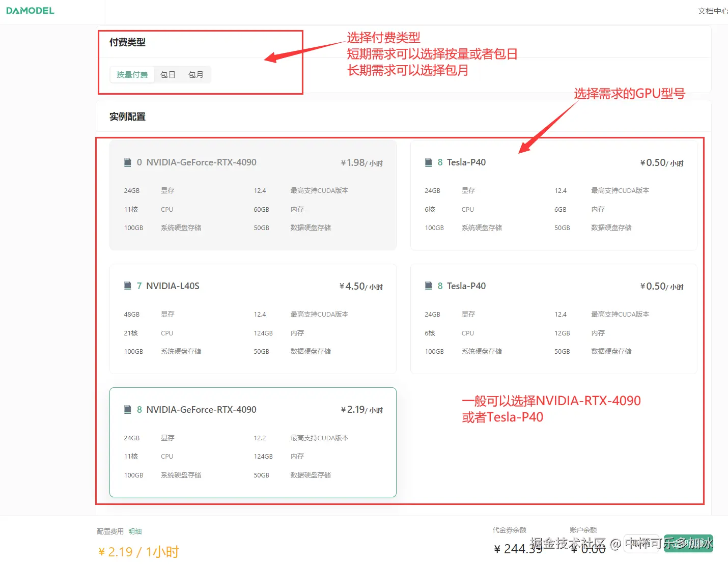Click the ¥1.98/小时 price text

[x=361, y=163]
